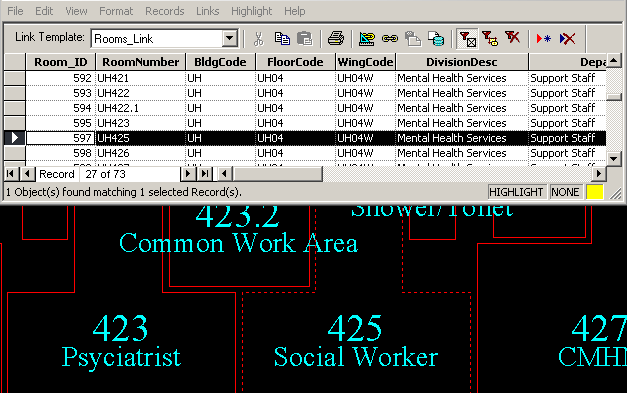
Task: Click the select-all corner of the grid
Action: [x=15, y=62]
